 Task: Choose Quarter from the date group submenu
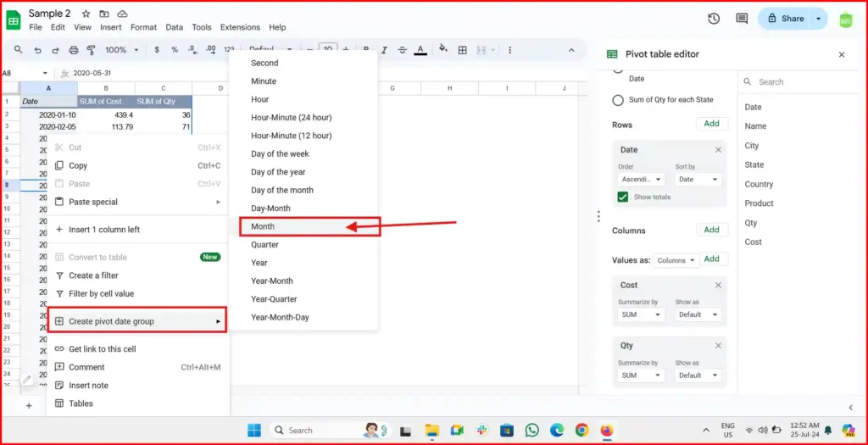(x=303, y=245)
